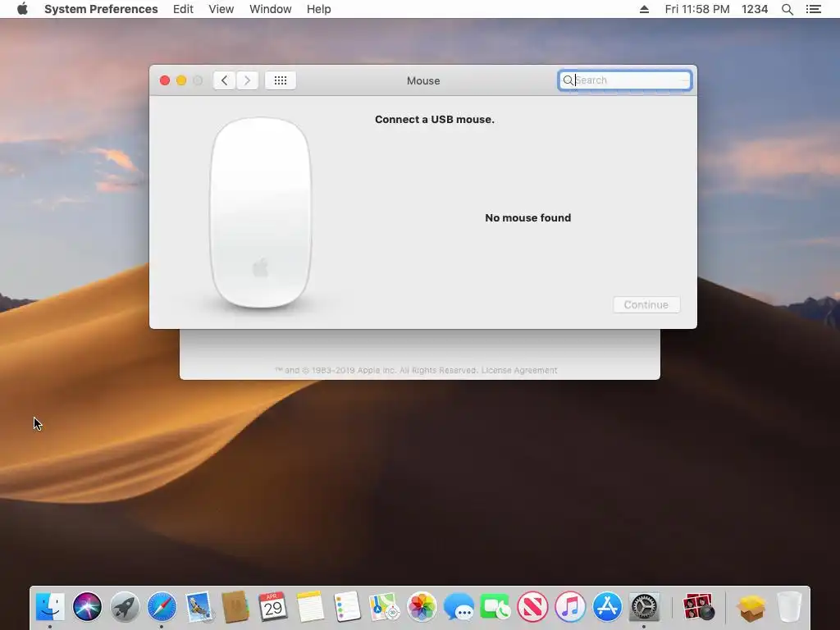Open Photos from the Dock
The image size is (840, 630).
click(x=422, y=607)
